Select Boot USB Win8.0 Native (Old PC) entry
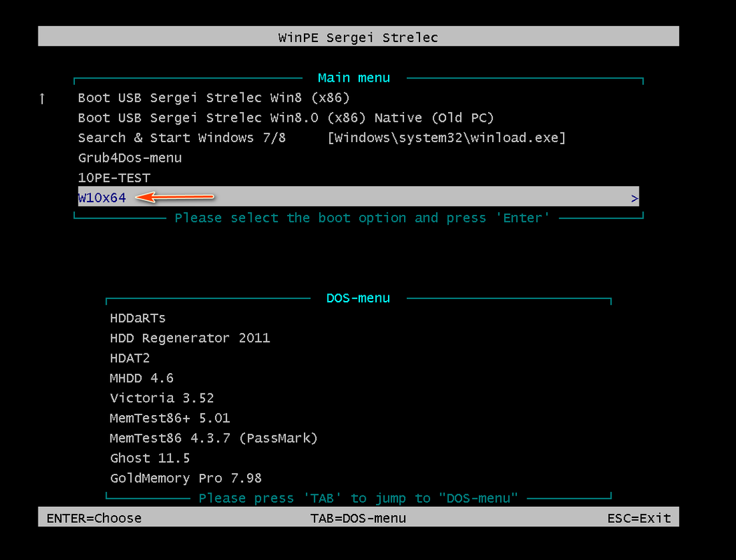The width and height of the screenshot is (736, 560). [286, 118]
